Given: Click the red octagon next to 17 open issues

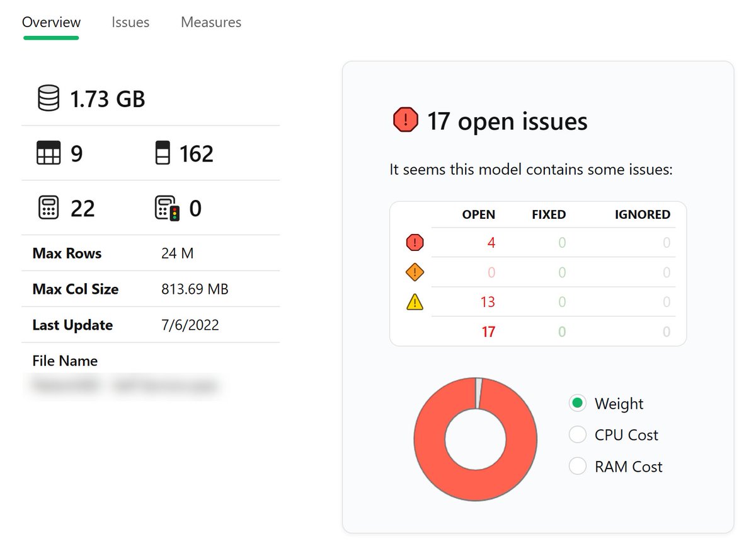Looking at the screenshot, I should [x=405, y=119].
